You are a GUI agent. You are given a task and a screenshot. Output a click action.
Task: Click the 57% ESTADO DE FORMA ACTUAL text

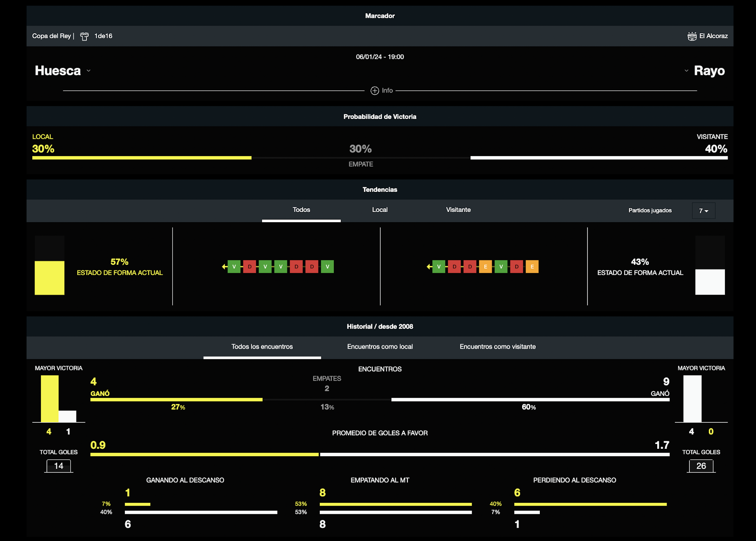coord(120,267)
